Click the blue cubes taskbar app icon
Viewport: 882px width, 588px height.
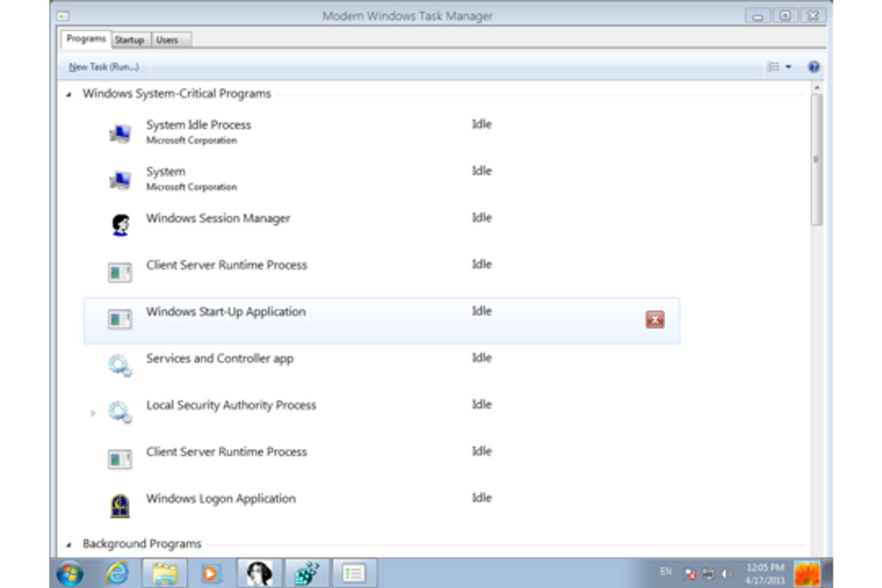coord(306,573)
